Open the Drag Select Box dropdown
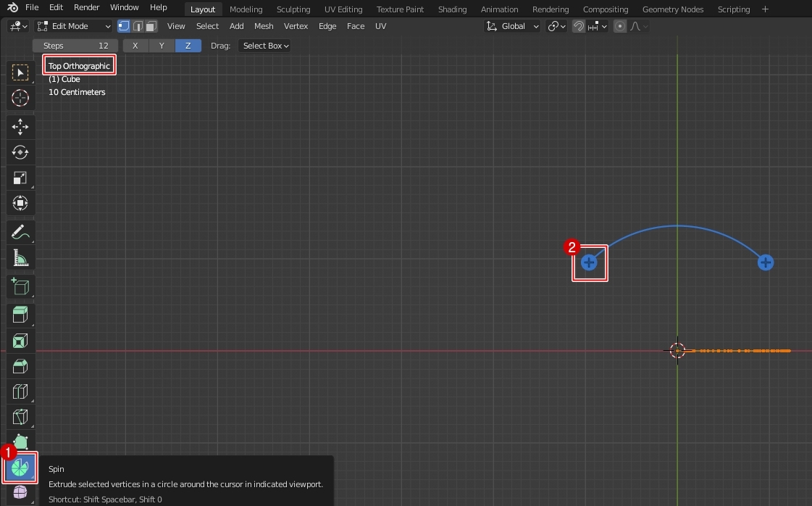 264,46
